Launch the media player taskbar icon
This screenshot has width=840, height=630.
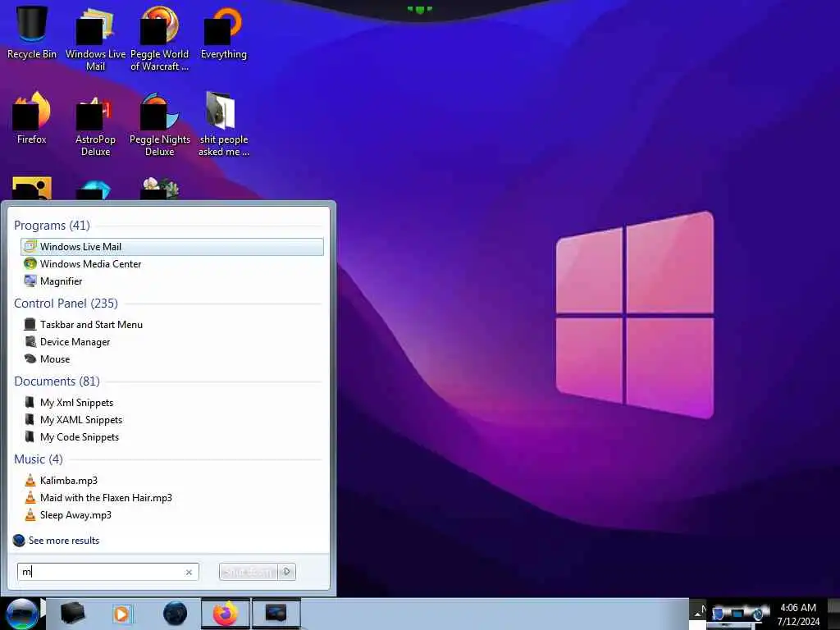coord(121,614)
